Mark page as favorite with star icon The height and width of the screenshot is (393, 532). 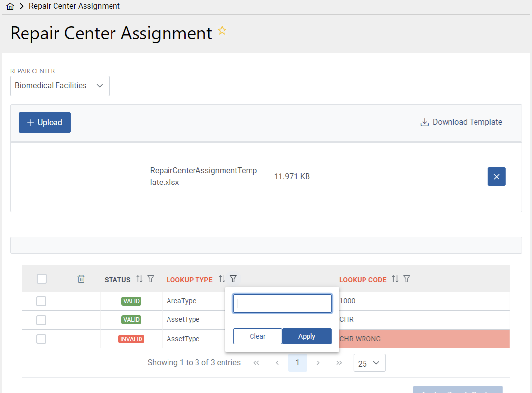222,31
